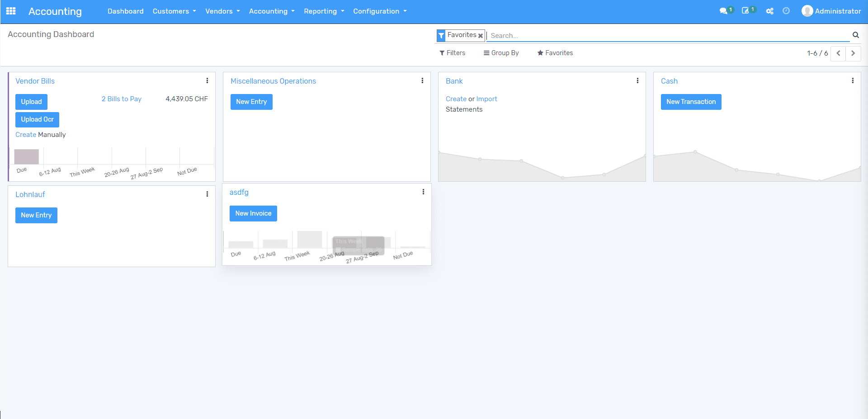Open Vendor Bills card kebab menu

point(207,81)
